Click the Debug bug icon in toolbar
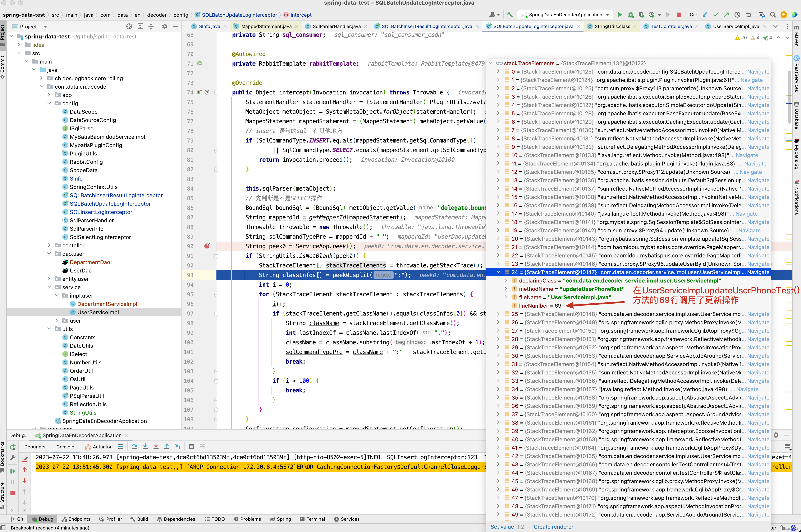Screen dimensions: 801x532 pyautogui.click(x=631, y=15)
